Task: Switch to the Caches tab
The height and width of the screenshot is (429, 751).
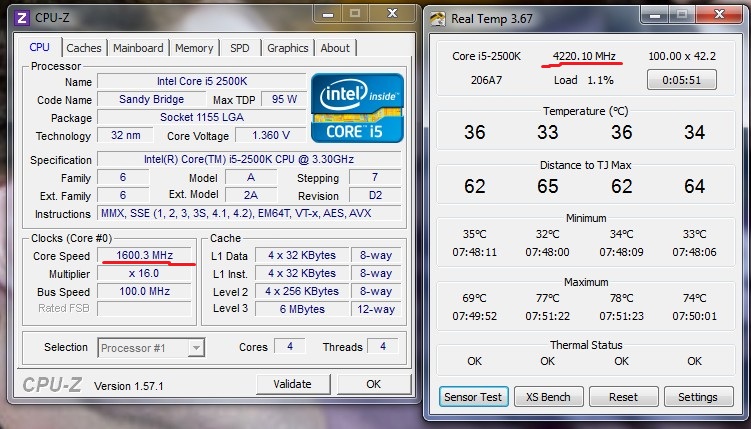Action: tap(84, 48)
